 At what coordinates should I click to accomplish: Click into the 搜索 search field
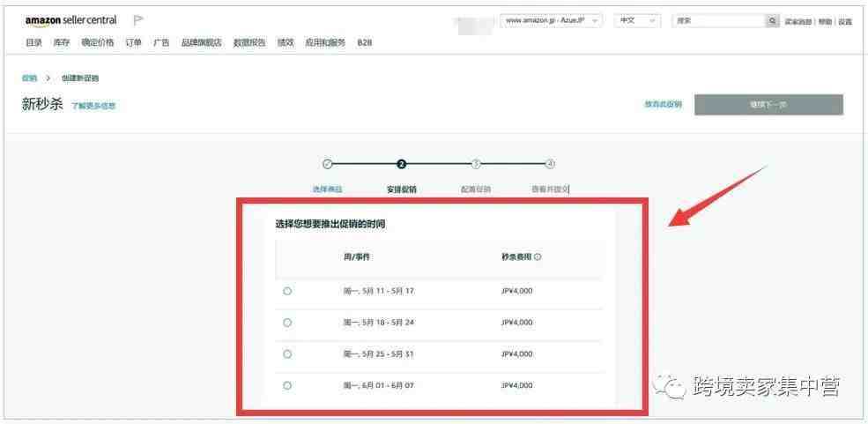(x=718, y=21)
